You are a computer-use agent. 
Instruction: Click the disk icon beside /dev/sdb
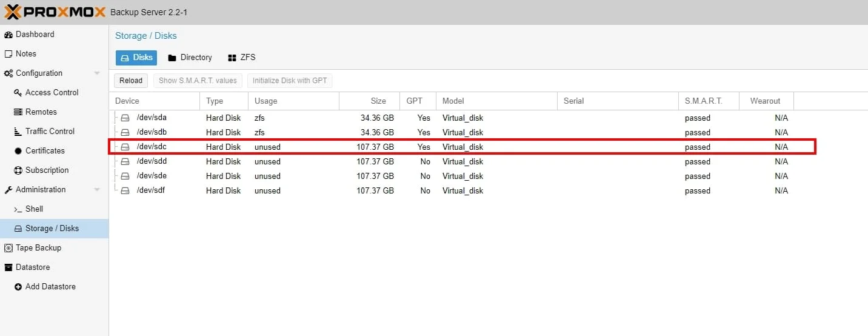click(x=125, y=132)
